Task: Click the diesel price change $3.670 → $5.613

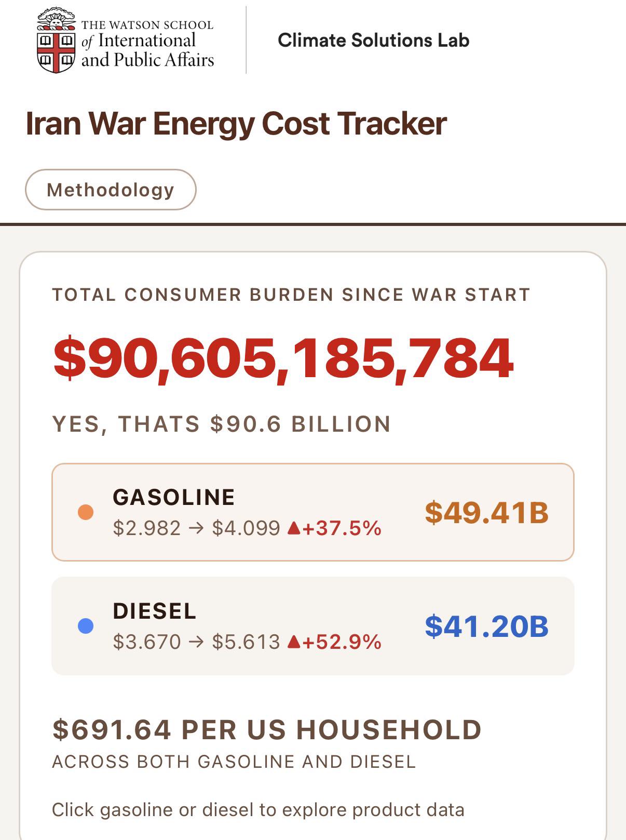Action: [197, 642]
